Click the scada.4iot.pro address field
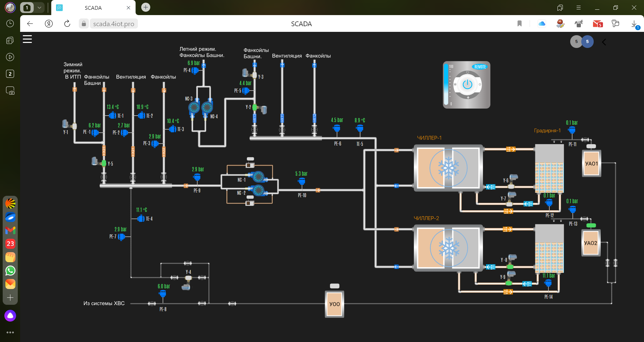The width and height of the screenshot is (644, 342). coord(113,24)
